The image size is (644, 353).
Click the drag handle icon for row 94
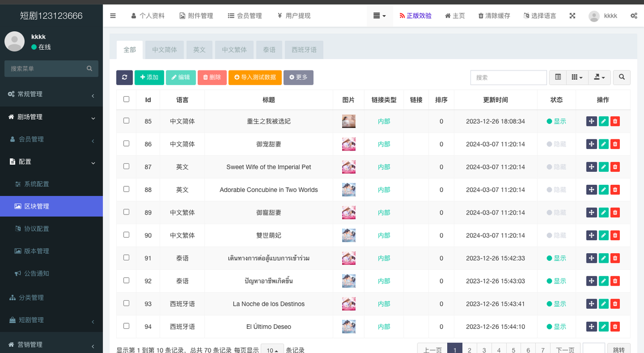point(591,327)
